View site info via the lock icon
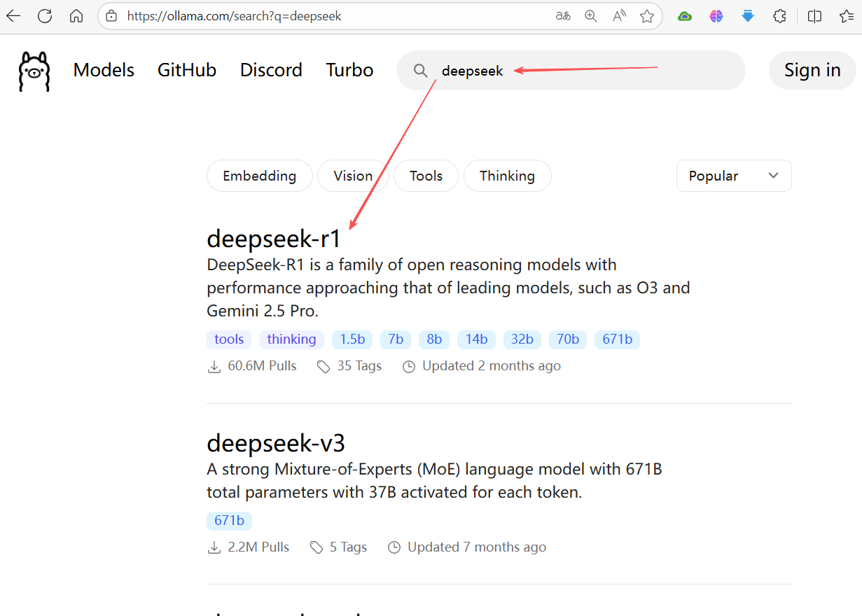Image resolution: width=862 pixels, height=616 pixels. pos(111,16)
